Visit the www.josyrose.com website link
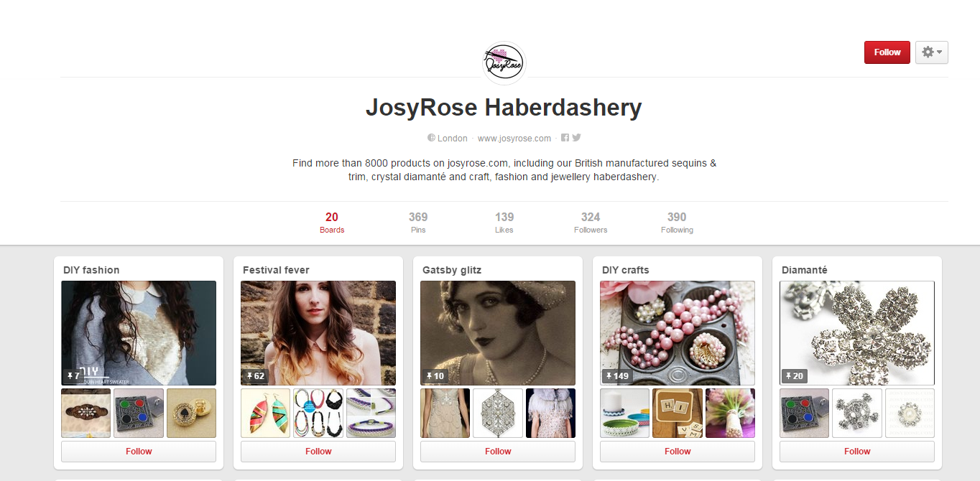The width and height of the screenshot is (980, 481). click(x=514, y=139)
